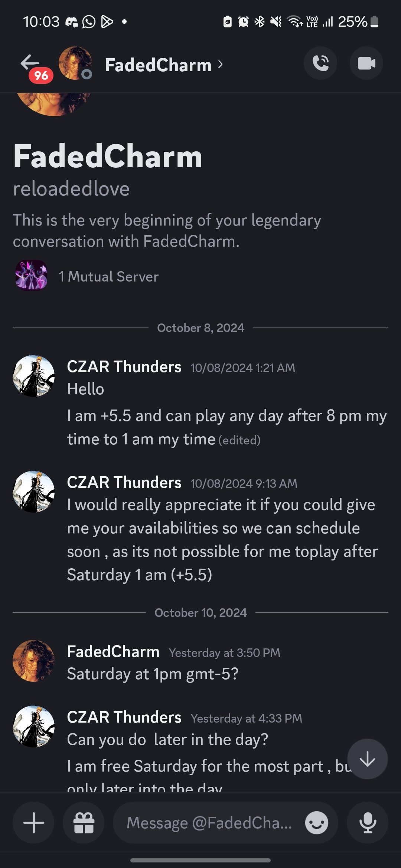Open the gift icon in message bar
This screenshot has height=868, width=401.
pos(84,823)
